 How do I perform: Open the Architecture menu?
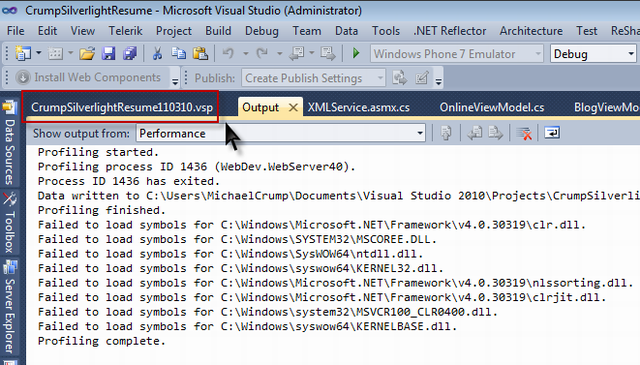click(531, 31)
